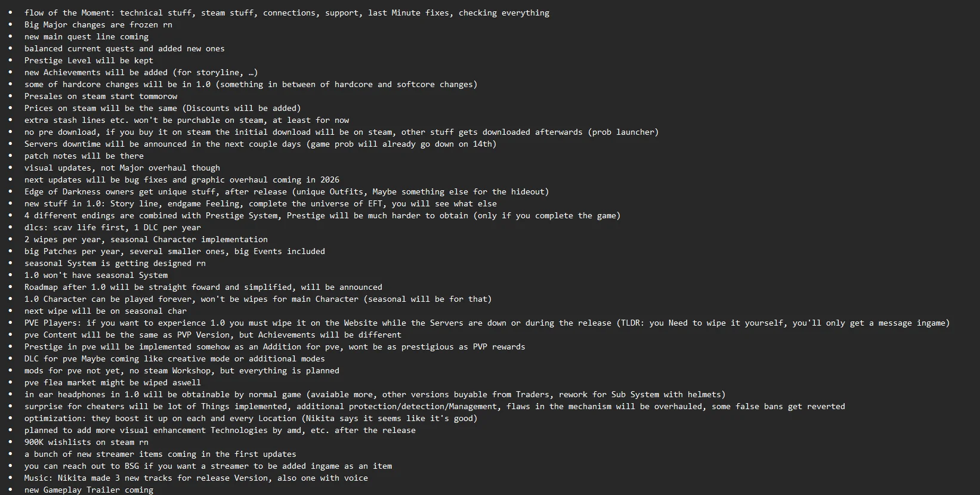Click the line about Presales on steam

coord(100,96)
